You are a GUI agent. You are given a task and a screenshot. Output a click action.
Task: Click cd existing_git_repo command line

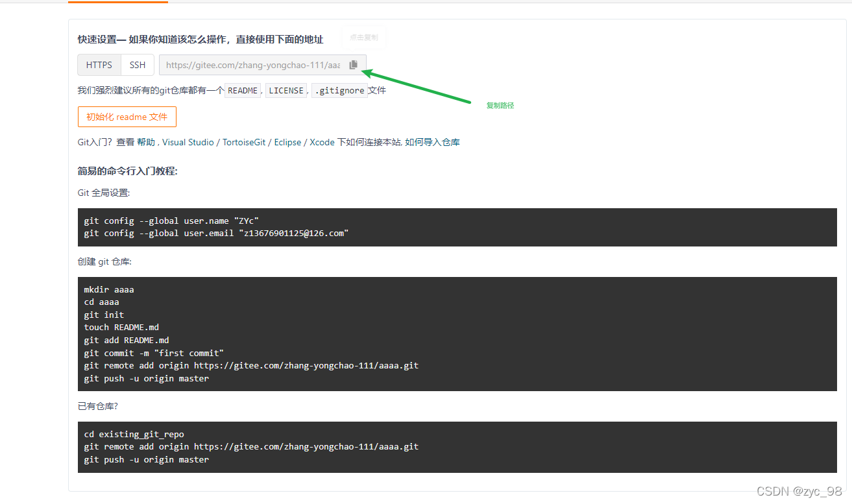coord(134,434)
